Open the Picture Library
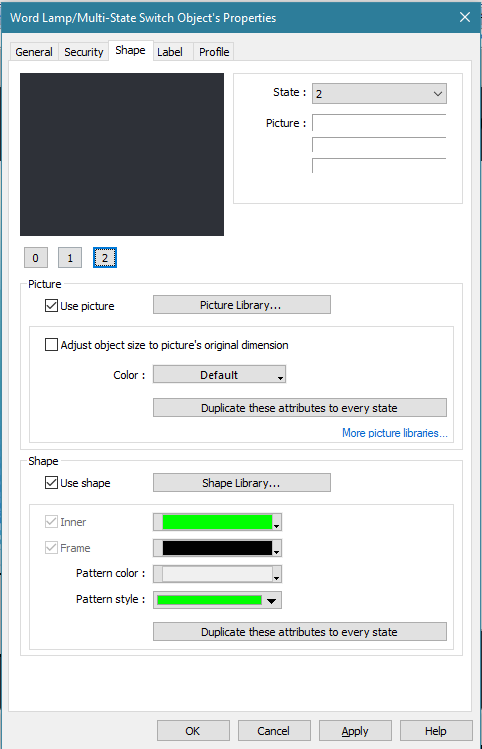482x749 pixels. coord(242,305)
